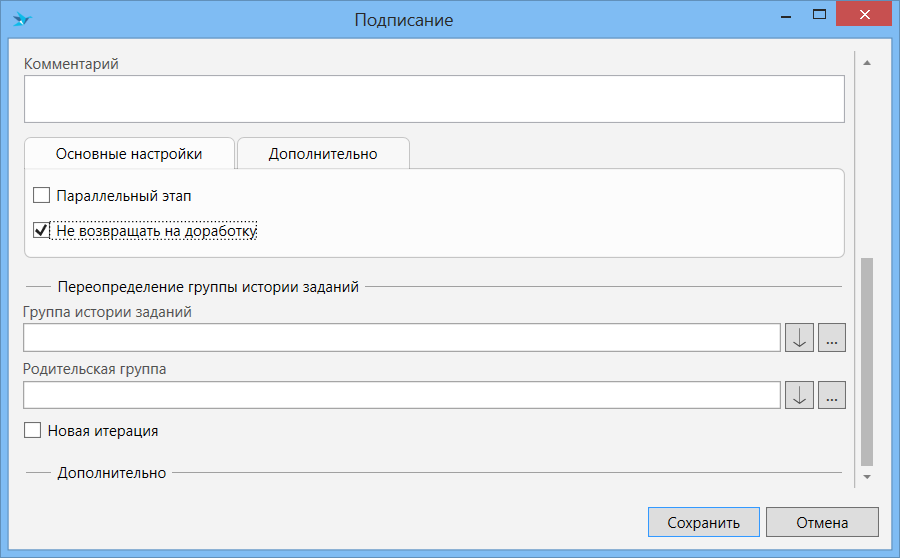This screenshot has height=558, width=900.
Task: Click the Сохранить button
Action: pyautogui.click(x=704, y=522)
